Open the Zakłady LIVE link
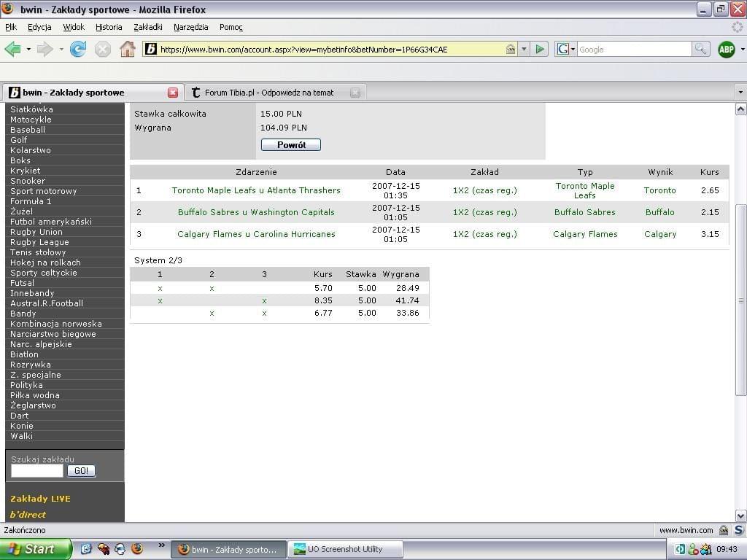Image resolution: width=747 pixels, height=560 pixels. click(x=41, y=499)
